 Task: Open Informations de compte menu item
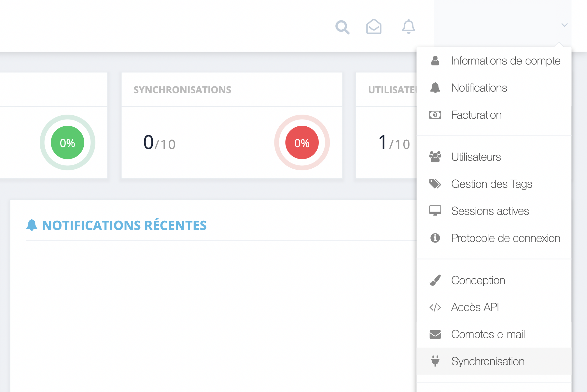click(494, 61)
